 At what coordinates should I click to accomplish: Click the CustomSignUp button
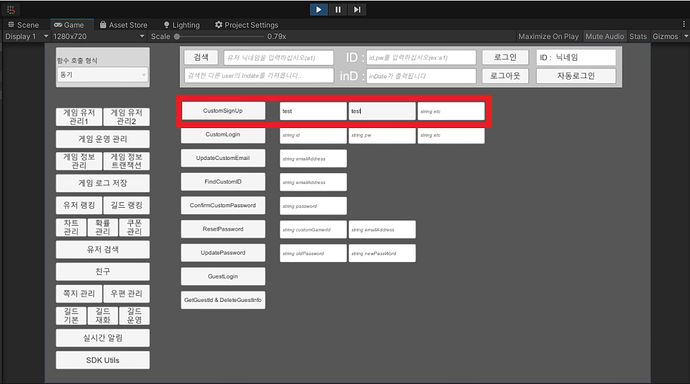tap(223, 111)
